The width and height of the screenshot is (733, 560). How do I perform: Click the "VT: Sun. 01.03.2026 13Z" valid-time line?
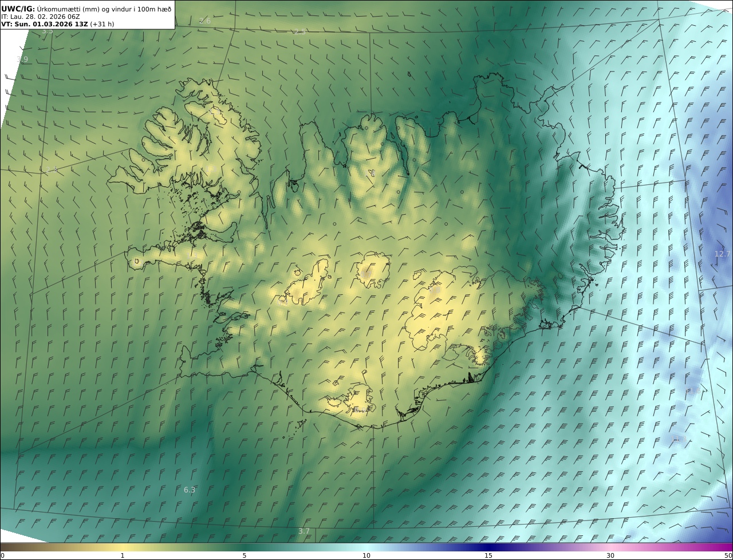57,25
